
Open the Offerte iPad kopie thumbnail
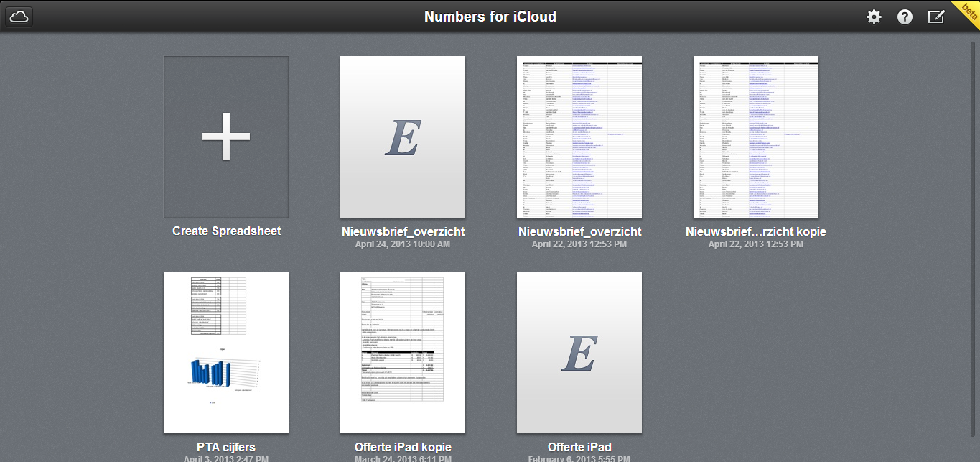pos(403,352)
